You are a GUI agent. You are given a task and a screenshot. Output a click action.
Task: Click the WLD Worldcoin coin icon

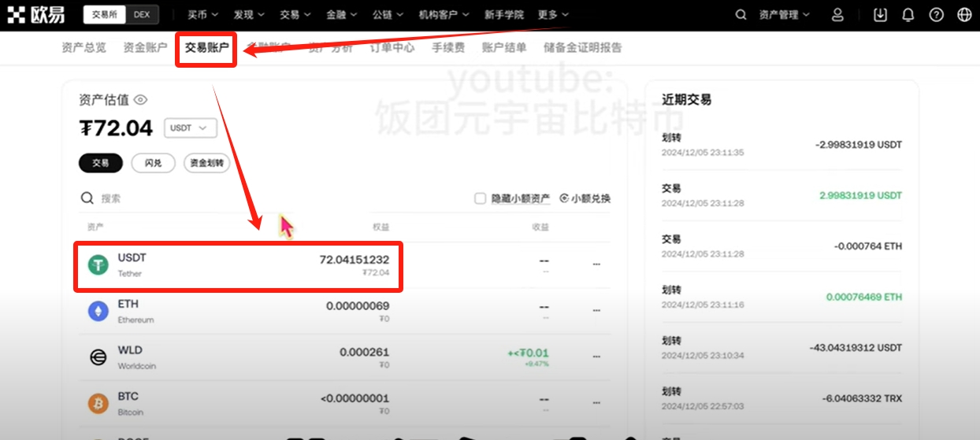click(98, 357)
